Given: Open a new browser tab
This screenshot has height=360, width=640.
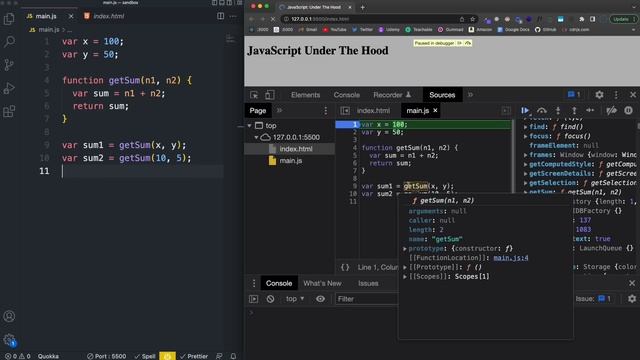Looking at the screenshot, I should click(362, 7).
